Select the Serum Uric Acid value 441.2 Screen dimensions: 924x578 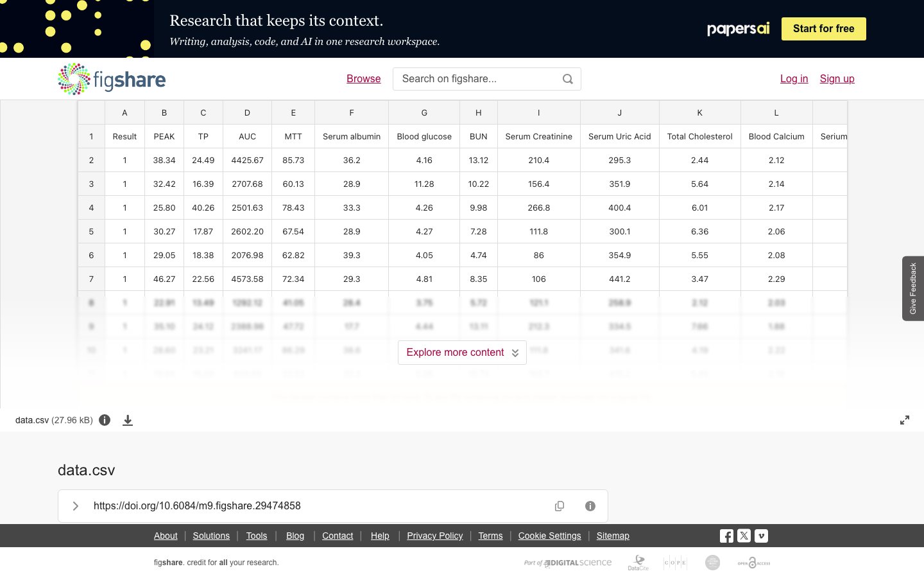pyautogui.click(x=619, y=279)
